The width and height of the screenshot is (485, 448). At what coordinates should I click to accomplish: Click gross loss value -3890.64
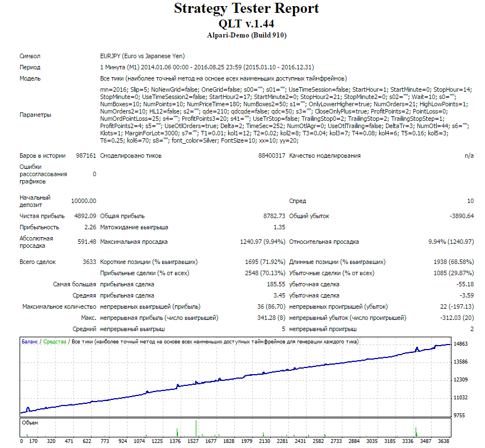coord(462,216)
